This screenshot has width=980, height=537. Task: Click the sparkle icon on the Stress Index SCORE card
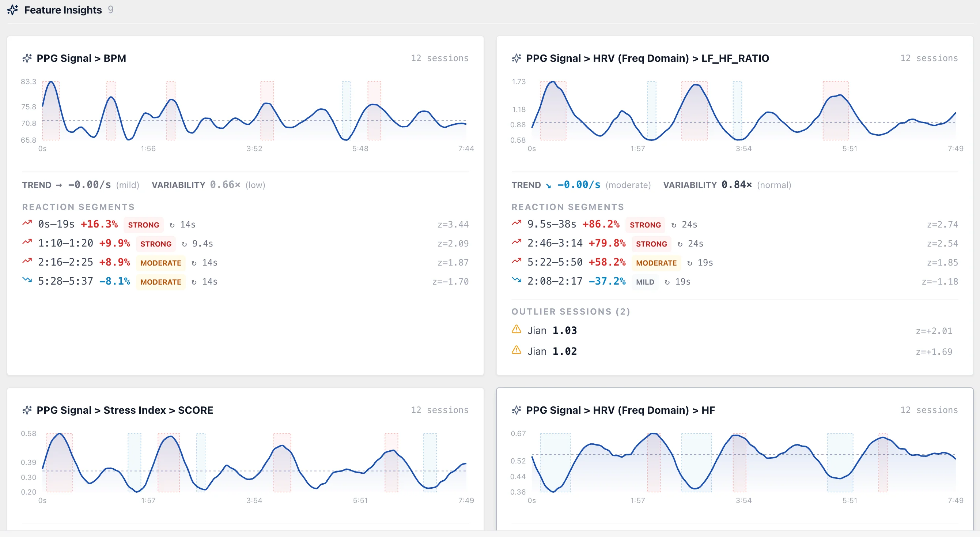[27, 410]
